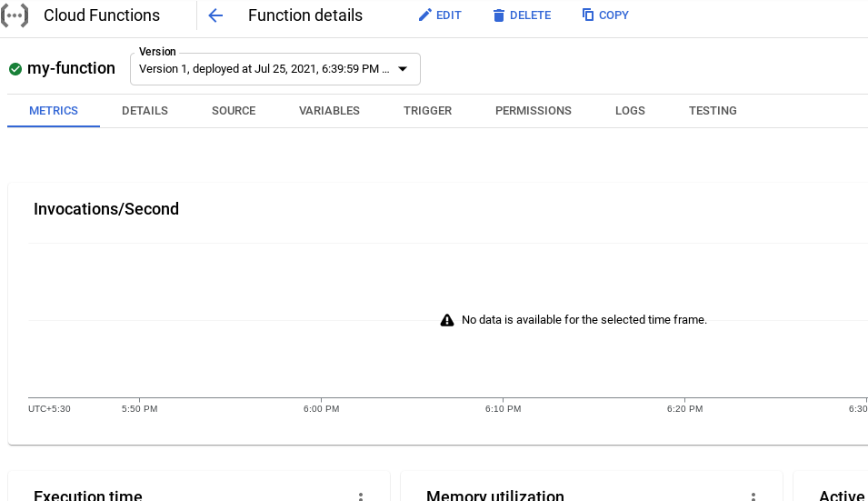Select the Variables tab
Viewport: 868px width, 501px height.
(x=329, y=111)
